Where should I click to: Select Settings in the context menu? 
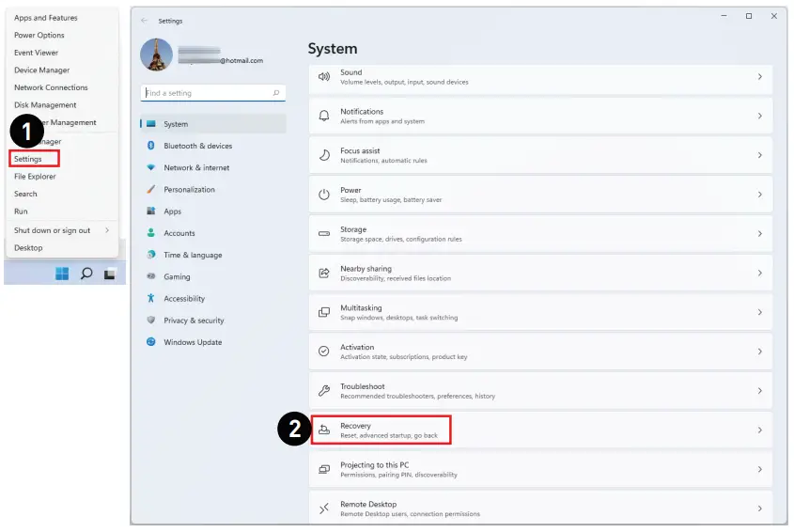[28, 159]
